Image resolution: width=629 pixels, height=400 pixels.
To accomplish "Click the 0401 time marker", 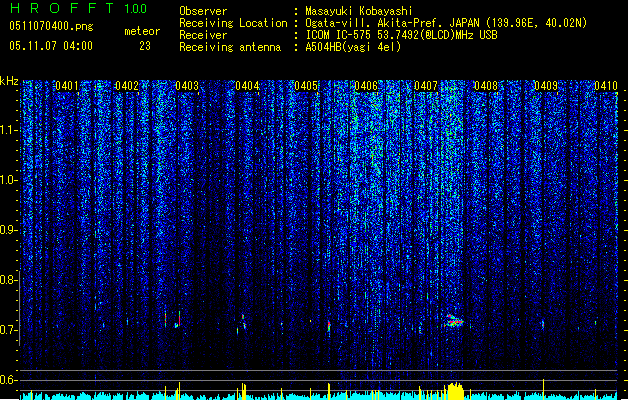I will [x=67, y=86].
